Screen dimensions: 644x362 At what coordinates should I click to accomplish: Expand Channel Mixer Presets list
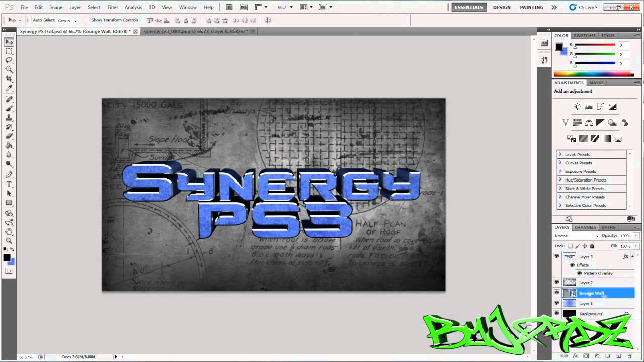(560, 197)
